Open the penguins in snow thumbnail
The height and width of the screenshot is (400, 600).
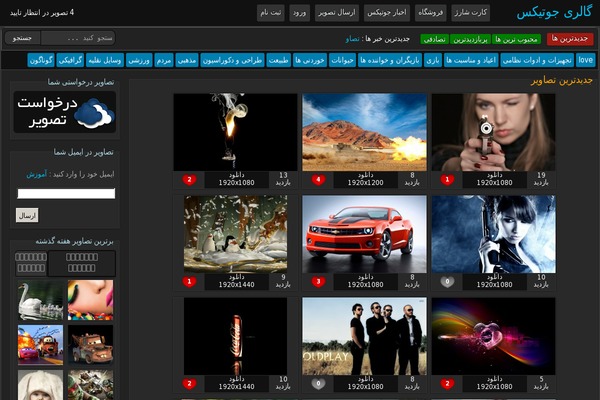pos(235,234)
